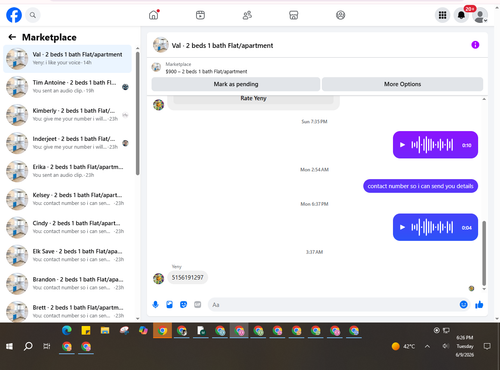Open the grid Menu icon
500x370 pixels.
(x=442, y=15)
